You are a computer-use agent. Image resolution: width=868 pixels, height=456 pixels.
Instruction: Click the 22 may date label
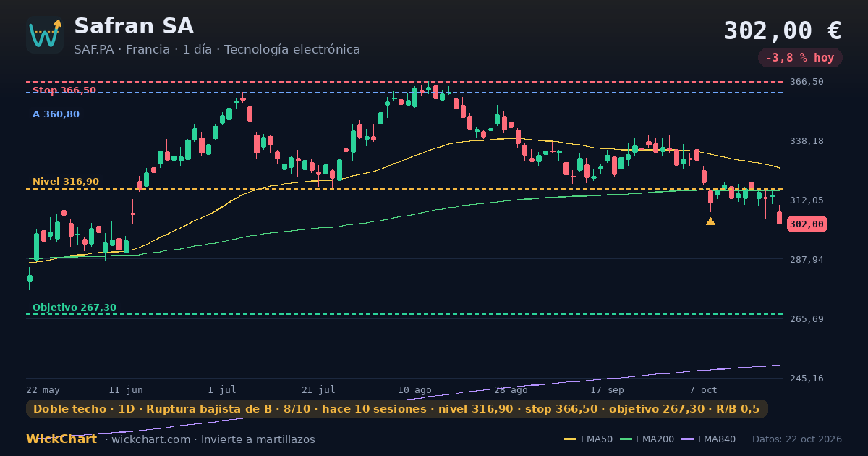[43, 390]
